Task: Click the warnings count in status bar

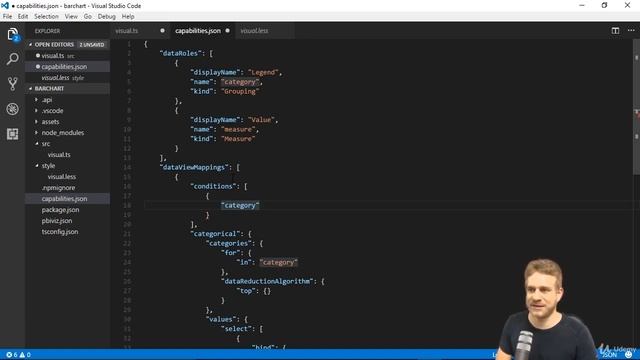Action: (x=25, y=355)
